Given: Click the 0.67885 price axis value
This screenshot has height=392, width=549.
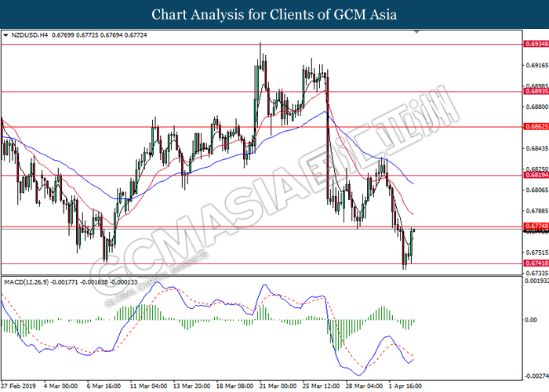Looking at the screenshot, I should pos(537,211).
